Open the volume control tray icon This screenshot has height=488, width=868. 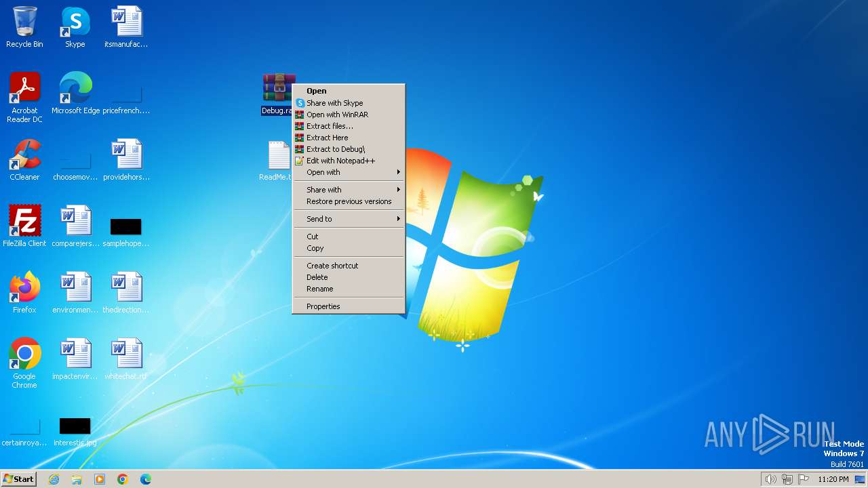(770, 479)
